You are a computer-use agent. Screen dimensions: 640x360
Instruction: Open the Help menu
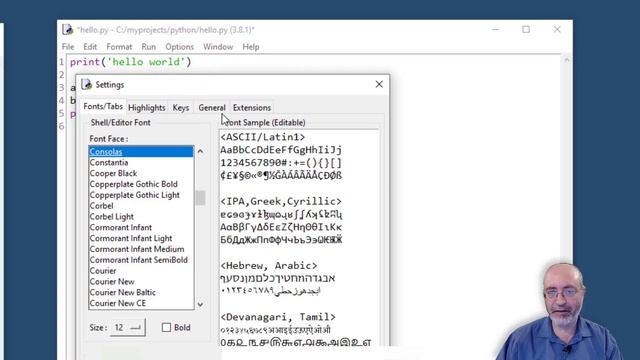[x=251, y=47]
